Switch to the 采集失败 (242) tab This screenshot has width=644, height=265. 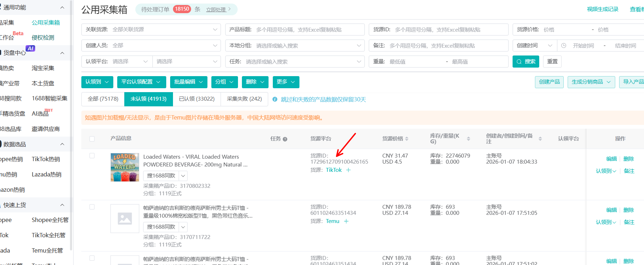pos(244,99)
